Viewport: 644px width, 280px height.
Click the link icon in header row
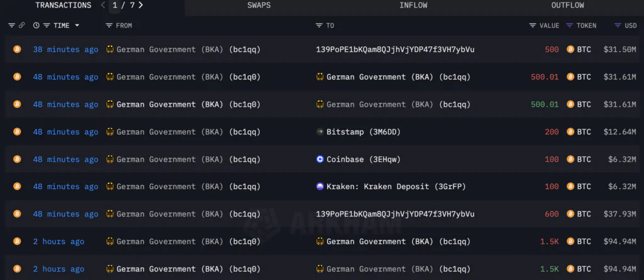(x=22, y=26)
